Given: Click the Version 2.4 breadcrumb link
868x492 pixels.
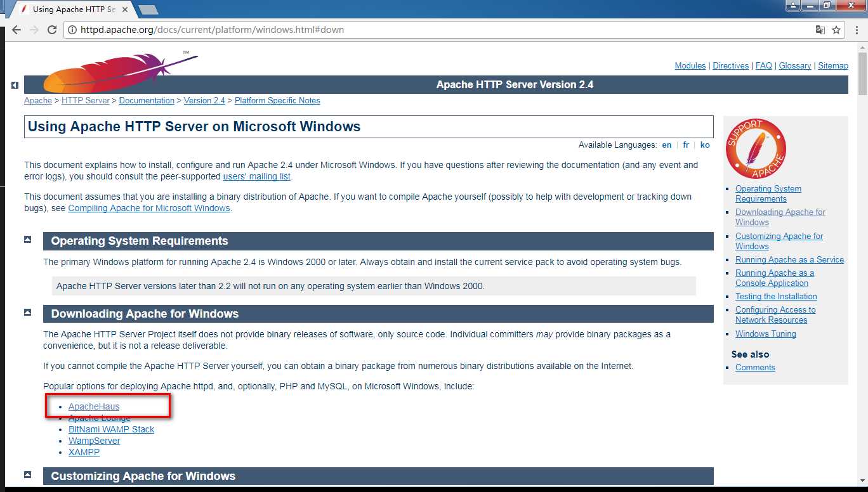Looking at the screenshot, I should pos(204,101).
